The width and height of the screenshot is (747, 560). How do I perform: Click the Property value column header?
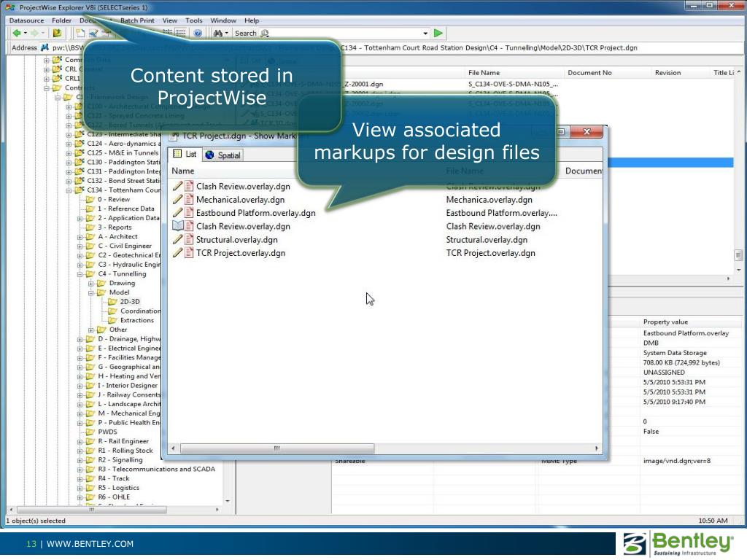(665, 322)
